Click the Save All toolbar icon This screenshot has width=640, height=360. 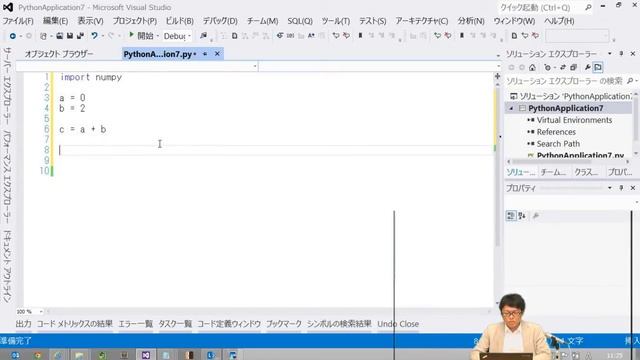(80, 36)
